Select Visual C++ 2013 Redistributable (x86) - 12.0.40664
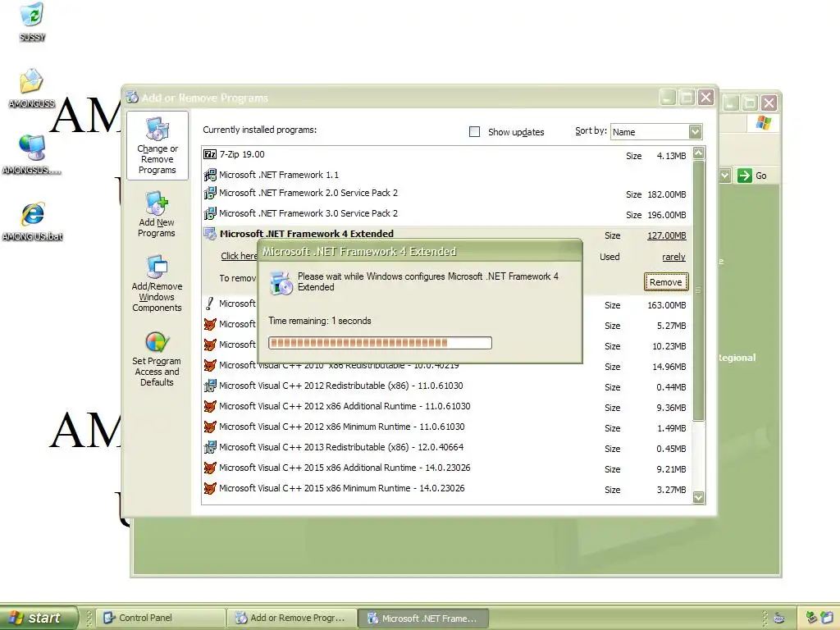Screen dimensions: 840x630 pos(447,447)
